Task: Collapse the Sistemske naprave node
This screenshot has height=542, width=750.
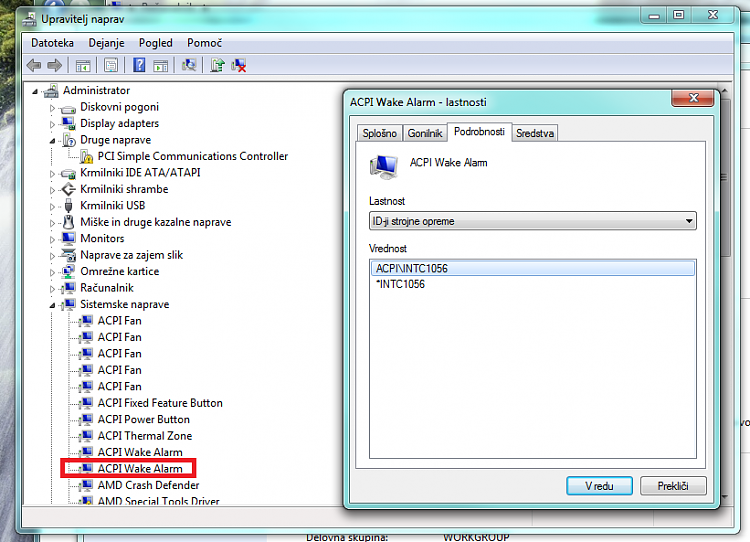Action: coord(52,305)
